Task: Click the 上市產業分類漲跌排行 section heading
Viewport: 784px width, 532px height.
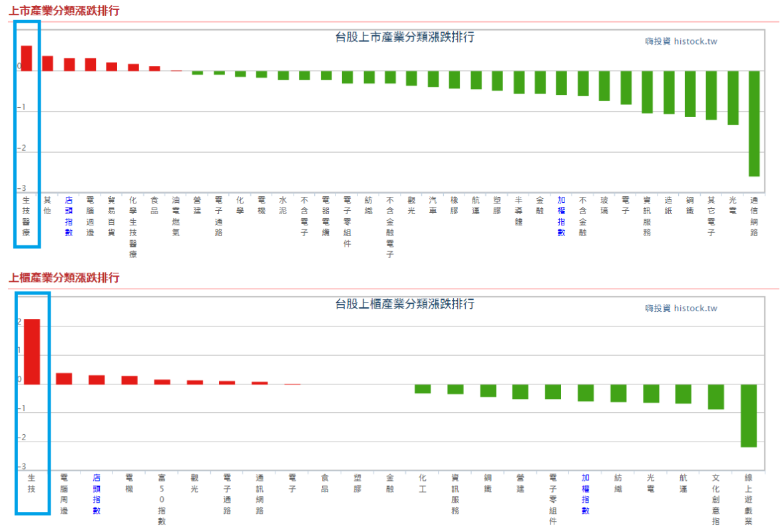Action: [x=64, y=11]
